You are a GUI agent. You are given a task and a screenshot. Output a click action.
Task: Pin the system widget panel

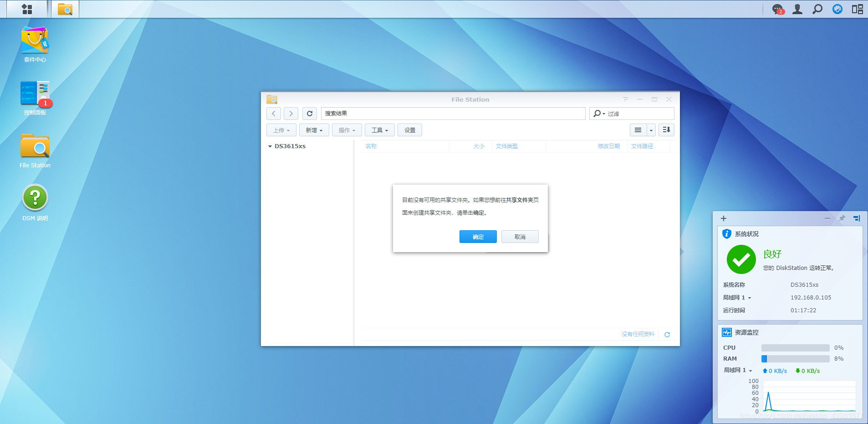click(842, 218)
